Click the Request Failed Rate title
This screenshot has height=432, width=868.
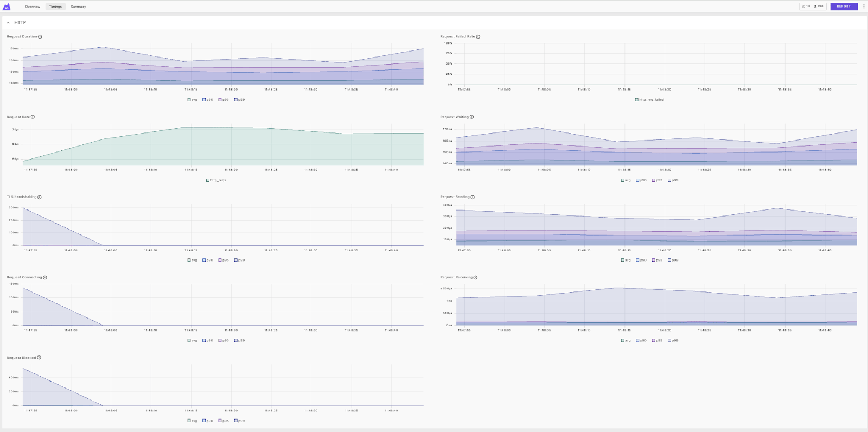(x=457, y=37)
